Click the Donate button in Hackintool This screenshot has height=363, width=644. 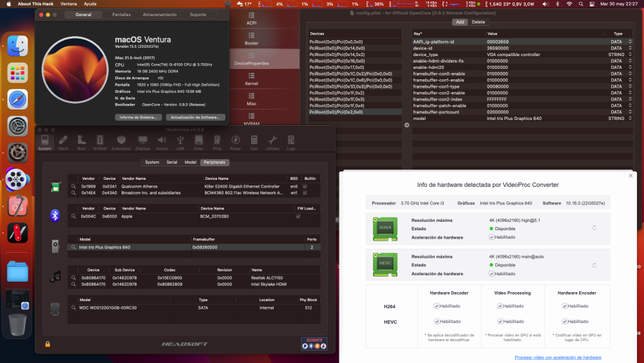click(x=314, y=343)
